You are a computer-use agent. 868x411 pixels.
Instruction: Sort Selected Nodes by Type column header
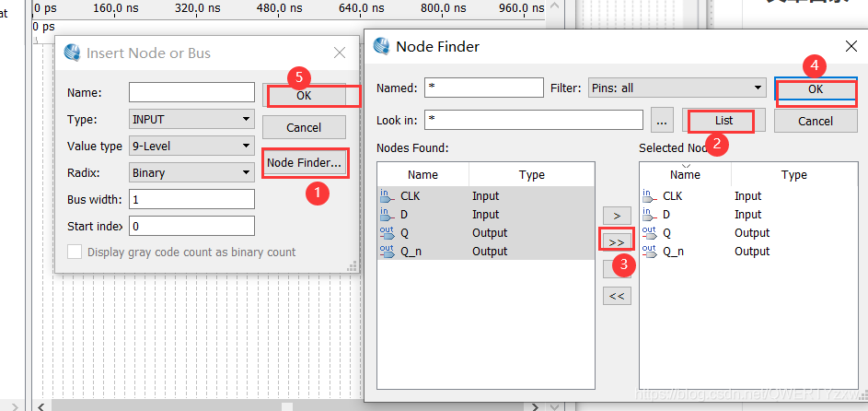[794, 174]
